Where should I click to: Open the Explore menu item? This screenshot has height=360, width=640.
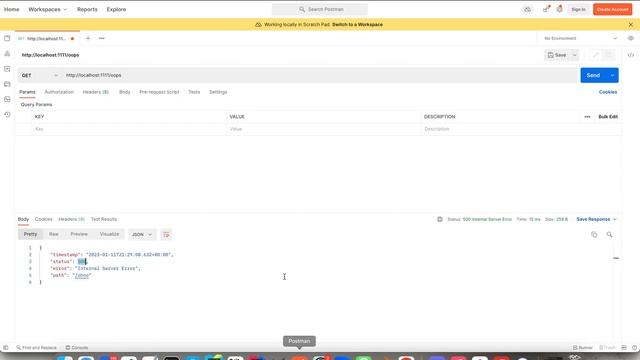click(x=116, y=9)
